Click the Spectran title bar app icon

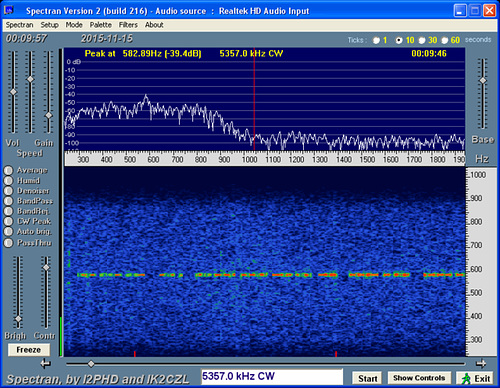coord(9,10)
